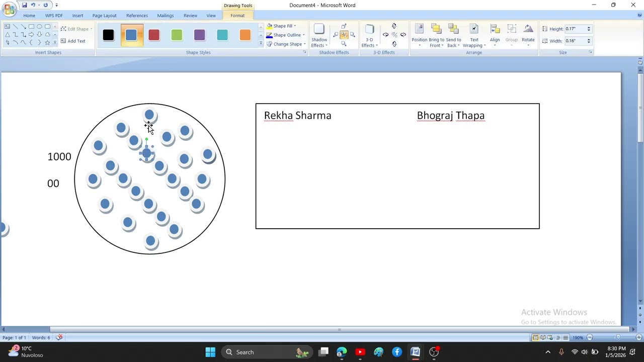644x362 pixels.
Task: Click the Add Text button
Action: tap(73, 41)
